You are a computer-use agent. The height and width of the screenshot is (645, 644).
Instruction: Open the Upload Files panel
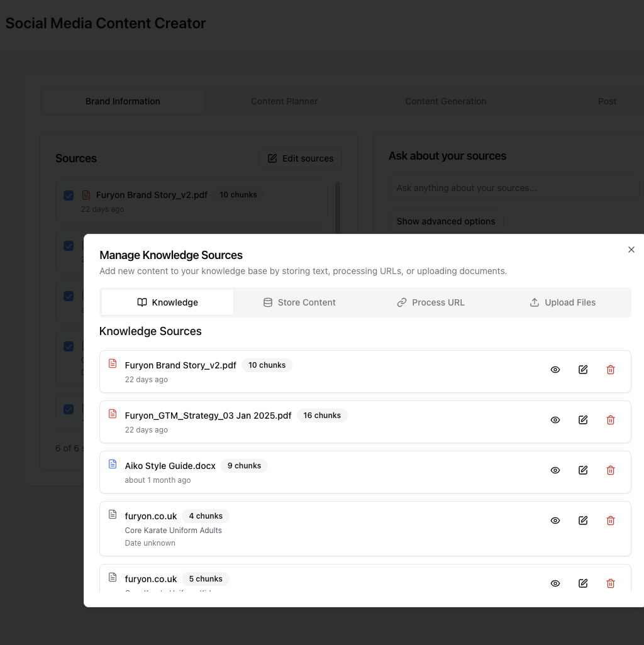(562, 302)
